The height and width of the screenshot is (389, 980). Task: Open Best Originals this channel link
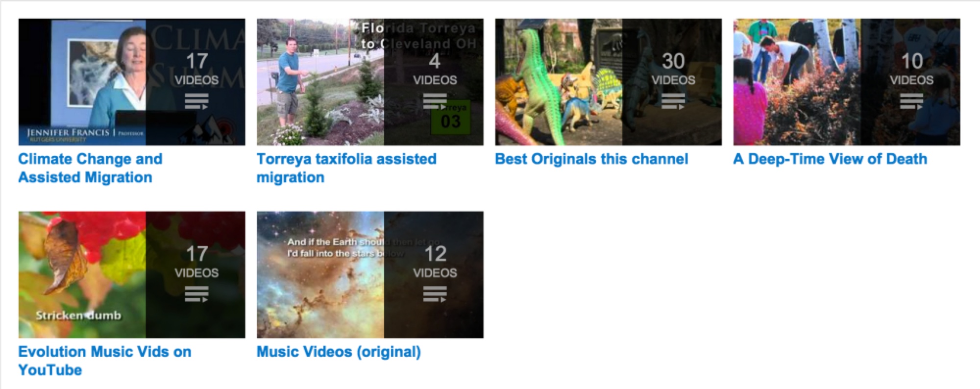coord(591,159)
